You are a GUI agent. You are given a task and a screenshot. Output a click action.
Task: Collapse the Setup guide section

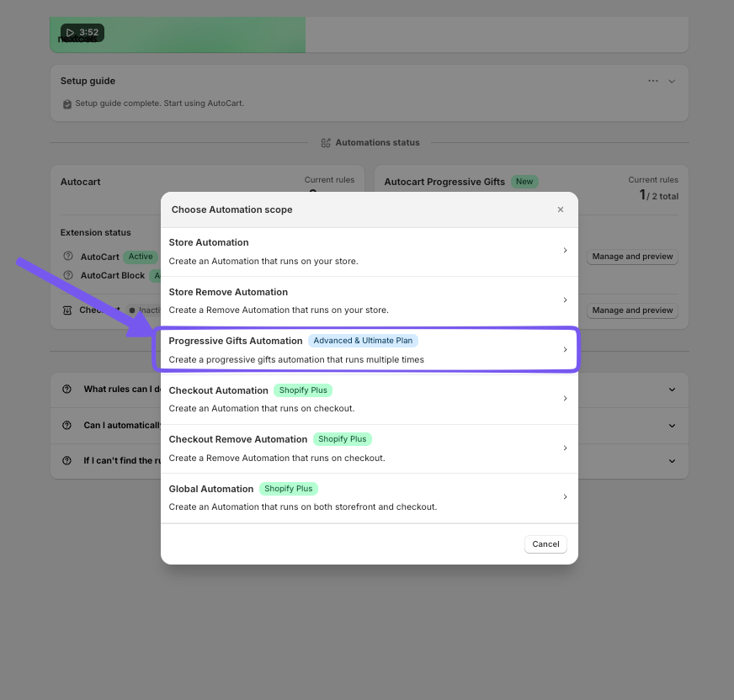(672, 82)
